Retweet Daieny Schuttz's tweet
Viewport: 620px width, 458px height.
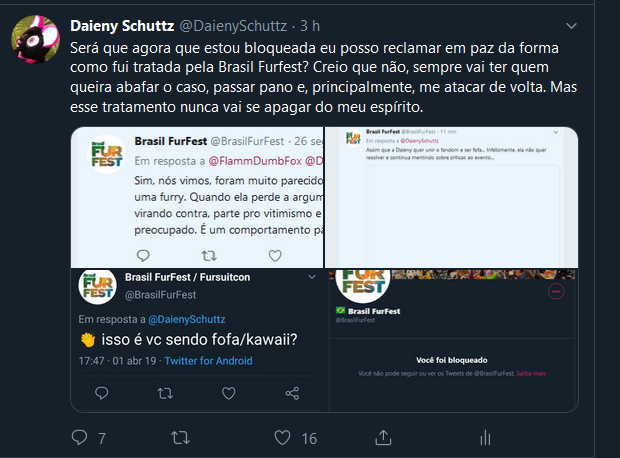click(181, 437)
